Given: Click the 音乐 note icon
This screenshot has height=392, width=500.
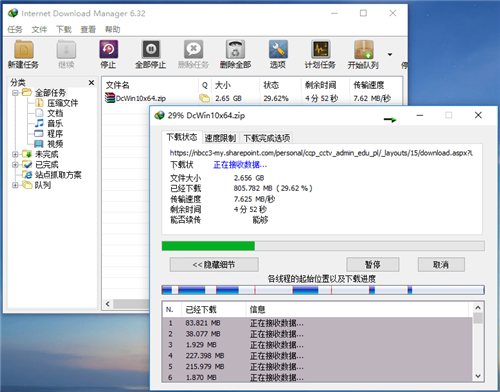Looking at the screenshot, I should [39, 123].
